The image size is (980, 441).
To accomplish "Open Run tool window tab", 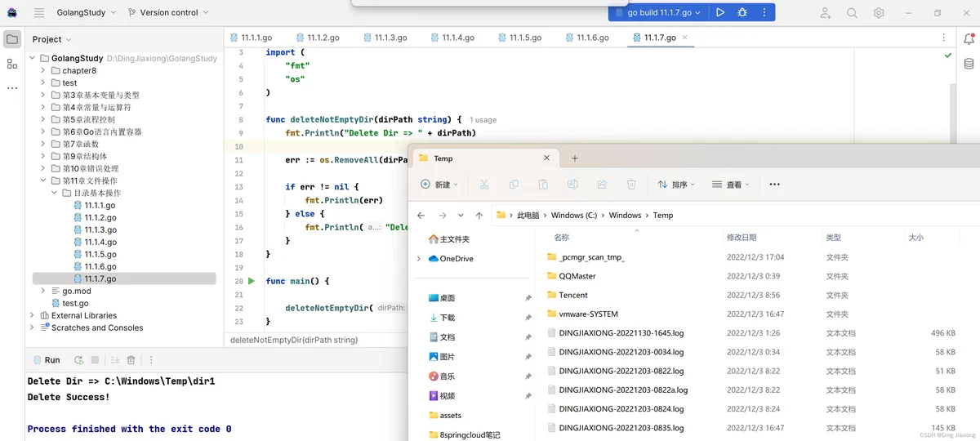I will pyautogui.click(x=45, y=360).
